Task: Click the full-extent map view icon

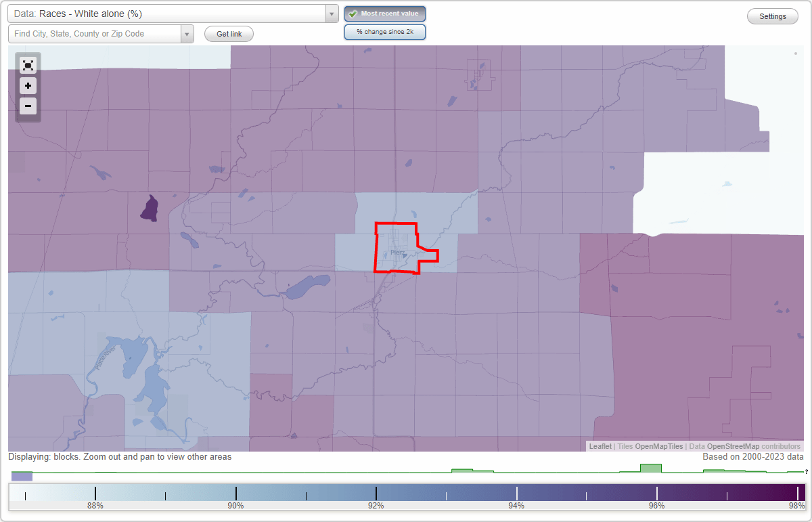Action: (28, 65)
